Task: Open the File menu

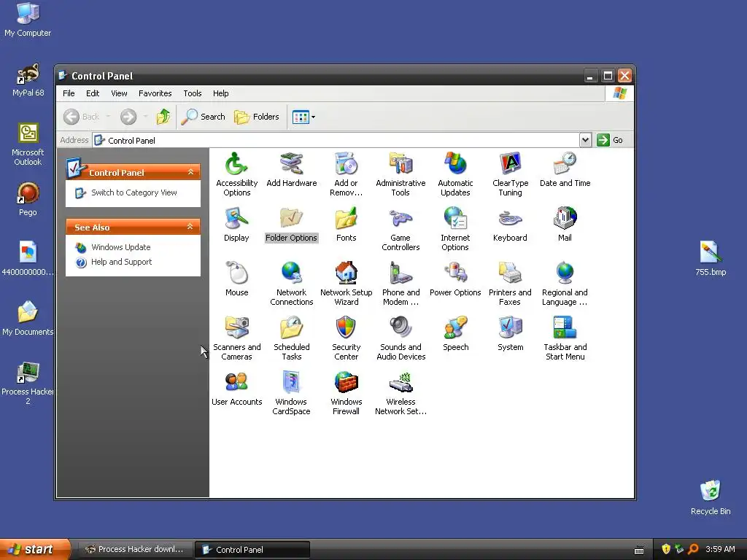Action: (69, 93)
